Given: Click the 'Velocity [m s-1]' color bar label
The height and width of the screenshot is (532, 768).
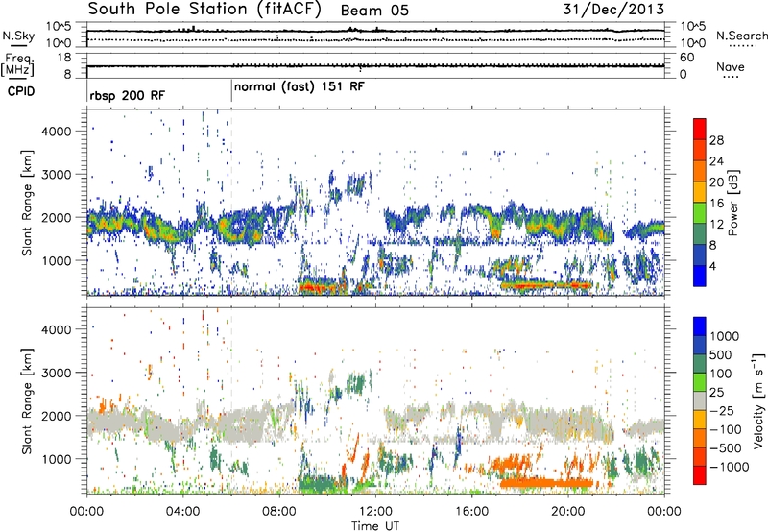Looking at the screenshot, I should (758, 400).
